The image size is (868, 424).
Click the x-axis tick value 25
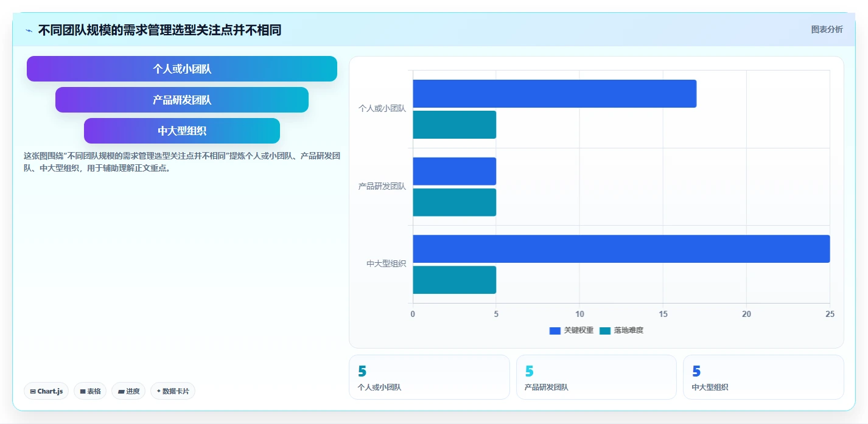pyautogui.click(x=830, y=314)
